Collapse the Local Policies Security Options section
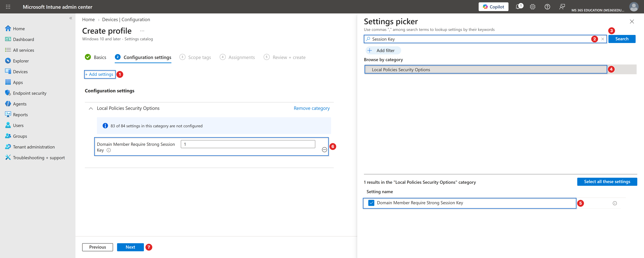This screenshot has width=644, height=258. click(x=91, y=109)
